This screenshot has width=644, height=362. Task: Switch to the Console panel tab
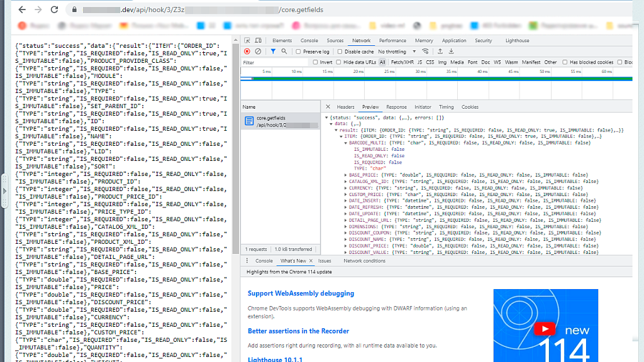click(x=309, y=41)
